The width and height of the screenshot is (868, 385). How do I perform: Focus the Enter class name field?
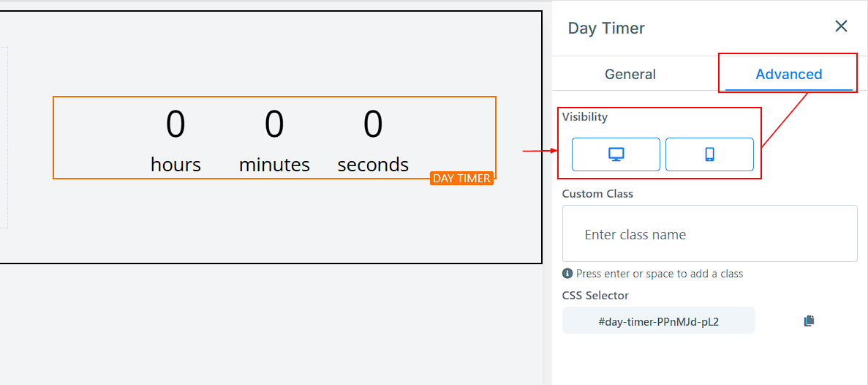point(709,235)
